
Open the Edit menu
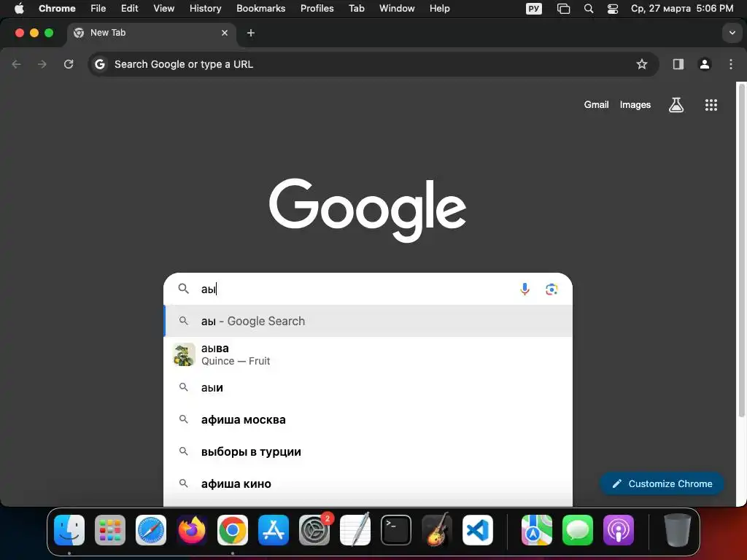[x=129, y=9]
